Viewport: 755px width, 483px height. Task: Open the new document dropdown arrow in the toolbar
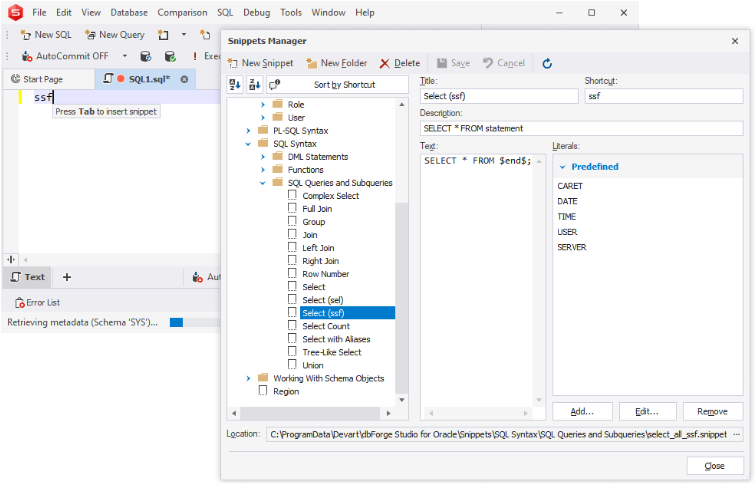click(x=183, y=35)
